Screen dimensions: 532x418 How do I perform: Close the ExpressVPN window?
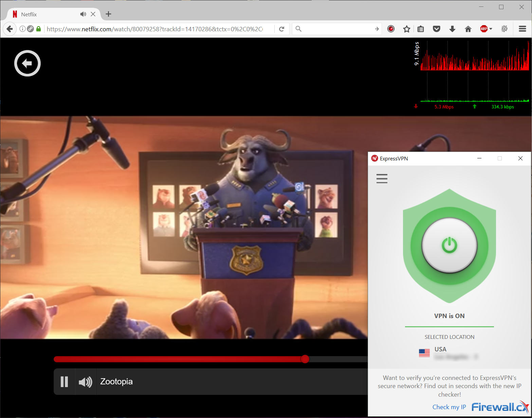[520, 158]
